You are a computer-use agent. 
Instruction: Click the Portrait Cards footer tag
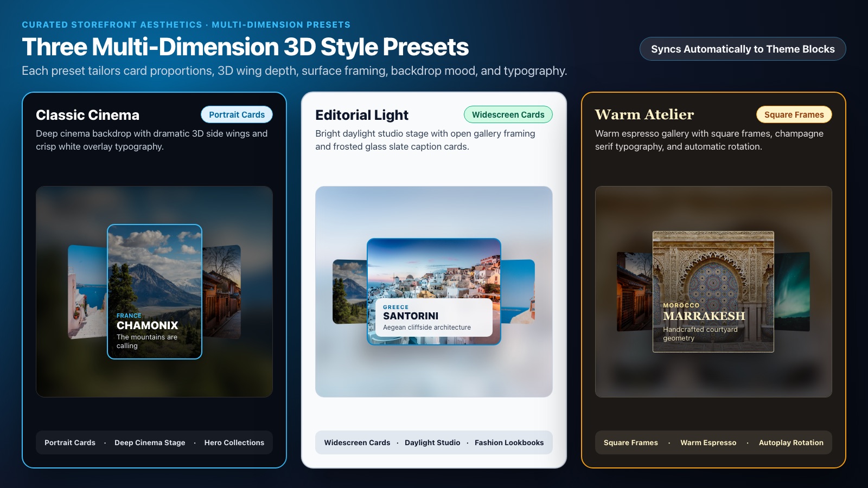point(70,442)
